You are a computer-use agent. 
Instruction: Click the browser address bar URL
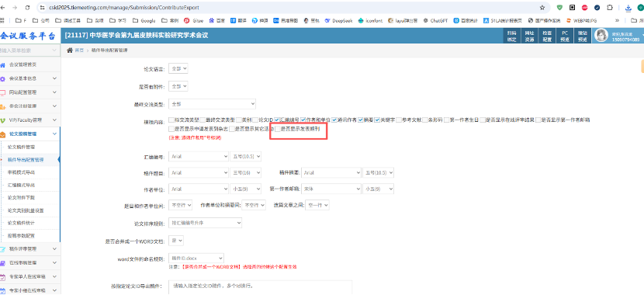[x=124, y=8]
